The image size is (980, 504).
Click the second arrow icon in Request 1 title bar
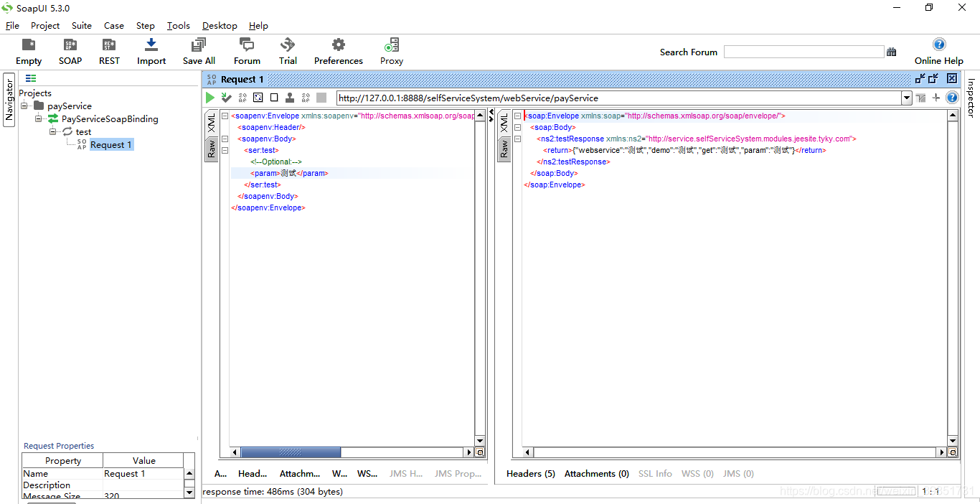pyautogui.click(x=933, y=79)
